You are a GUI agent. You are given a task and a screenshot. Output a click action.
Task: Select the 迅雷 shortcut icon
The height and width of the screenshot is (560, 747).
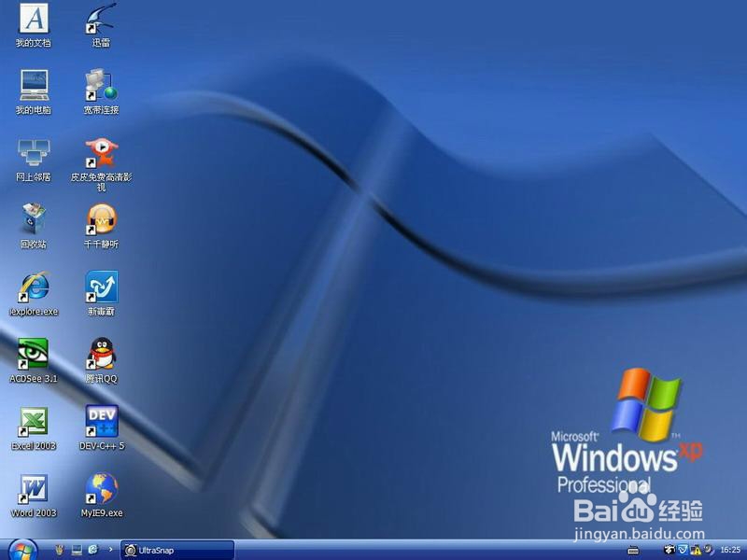click(x=101, y=25)
